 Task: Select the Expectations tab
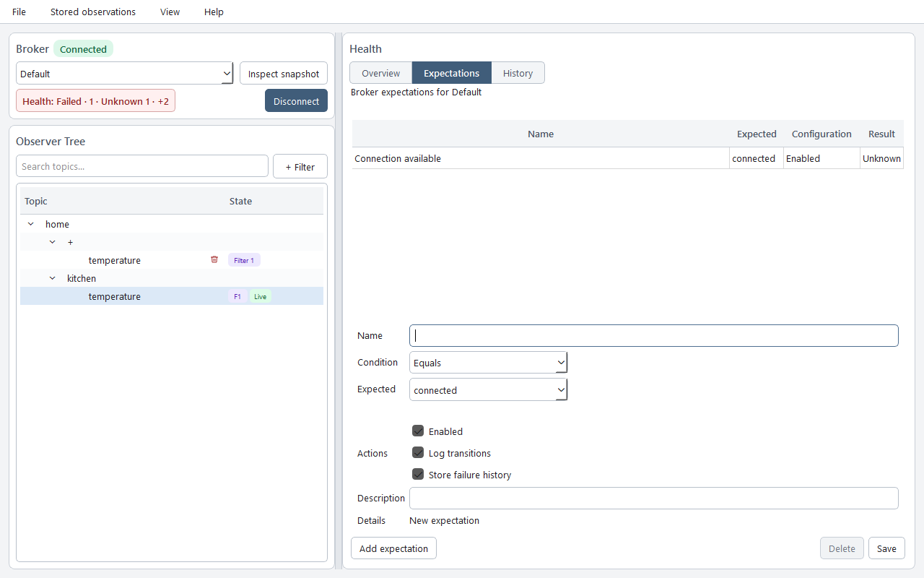pyautogui.click(x=452, y=73)
